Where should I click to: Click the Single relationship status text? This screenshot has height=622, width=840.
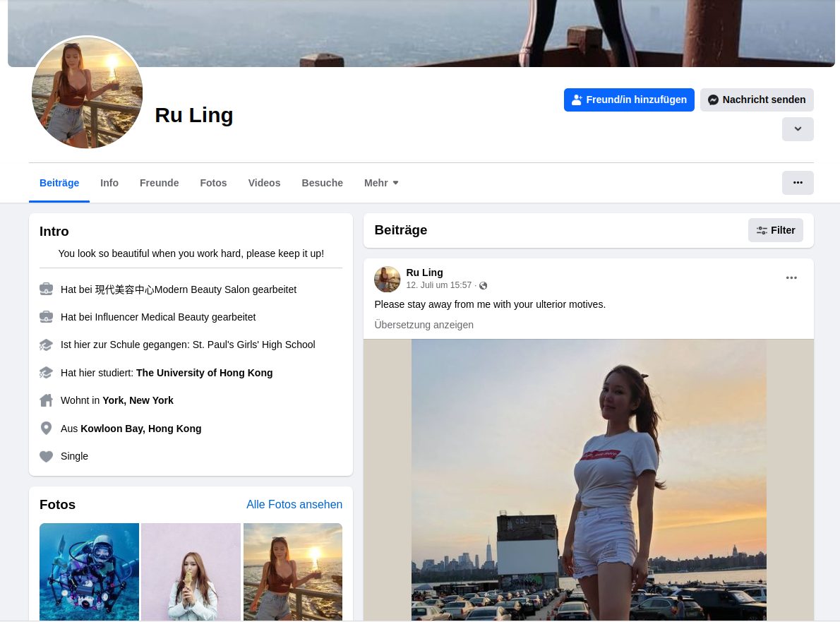[x=74, y=457]
